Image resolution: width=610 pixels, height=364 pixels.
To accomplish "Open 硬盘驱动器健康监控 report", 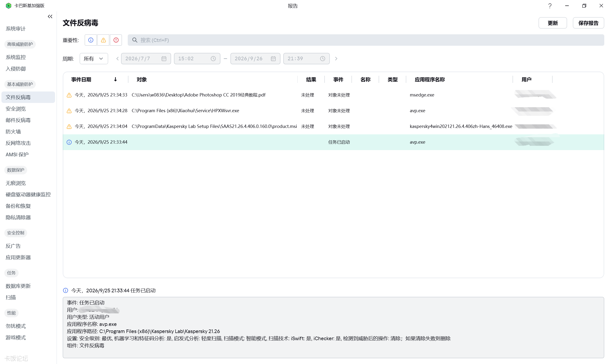I will [x=28, y=195].
